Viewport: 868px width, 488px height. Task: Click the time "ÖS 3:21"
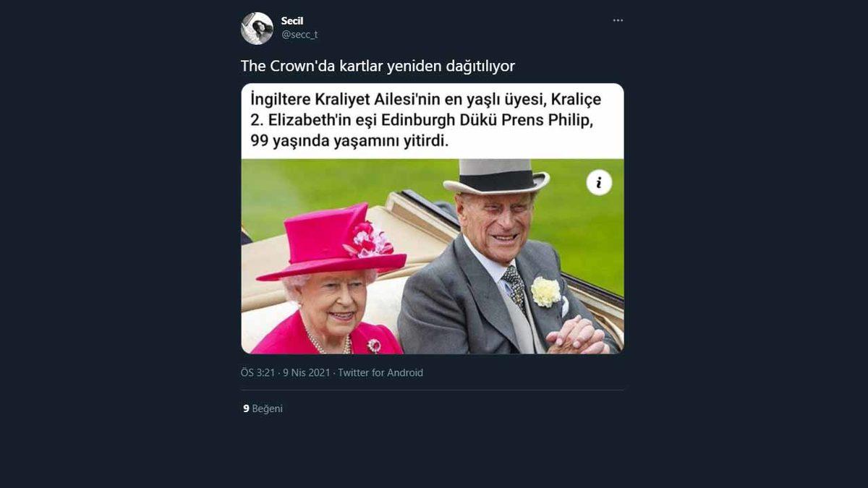click(x=258, y=373)
